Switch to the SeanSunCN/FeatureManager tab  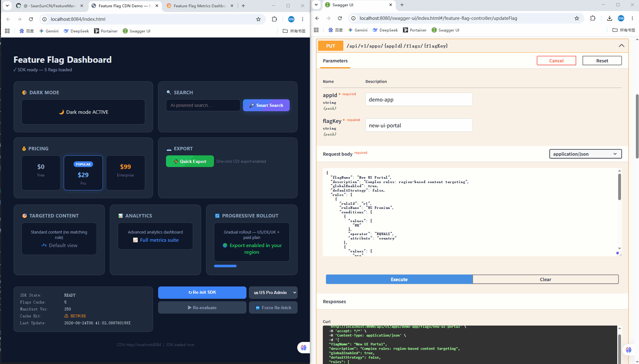click(50, 6)
